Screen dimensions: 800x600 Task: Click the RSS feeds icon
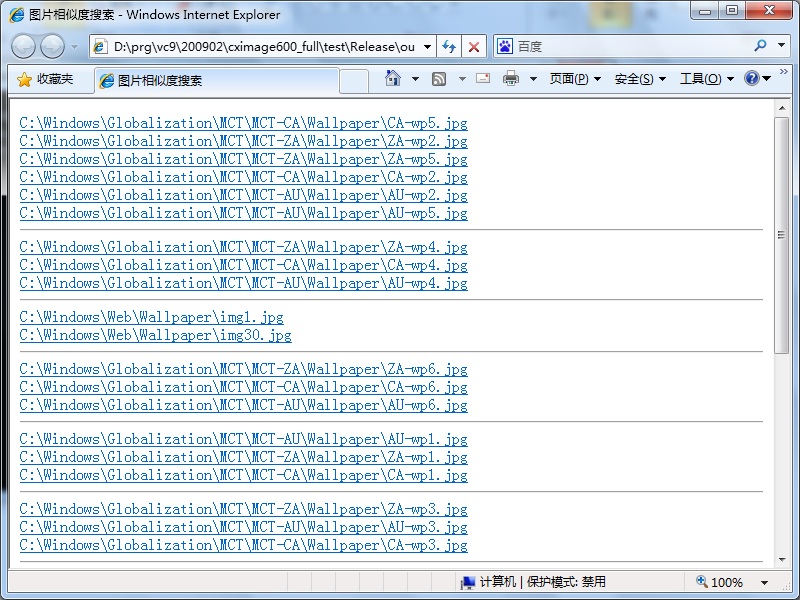point(439,79)
